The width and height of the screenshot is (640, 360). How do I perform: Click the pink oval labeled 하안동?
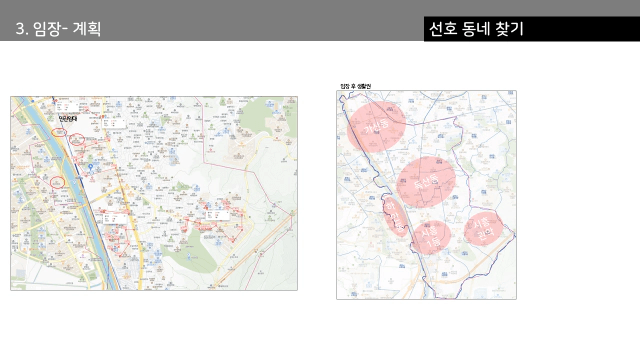(x=396, y=218)
